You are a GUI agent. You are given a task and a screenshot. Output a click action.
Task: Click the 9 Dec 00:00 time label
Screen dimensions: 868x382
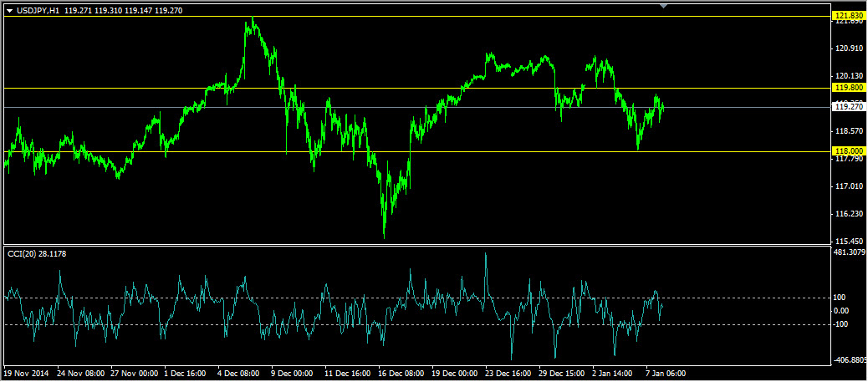click(x=293, y=374)
